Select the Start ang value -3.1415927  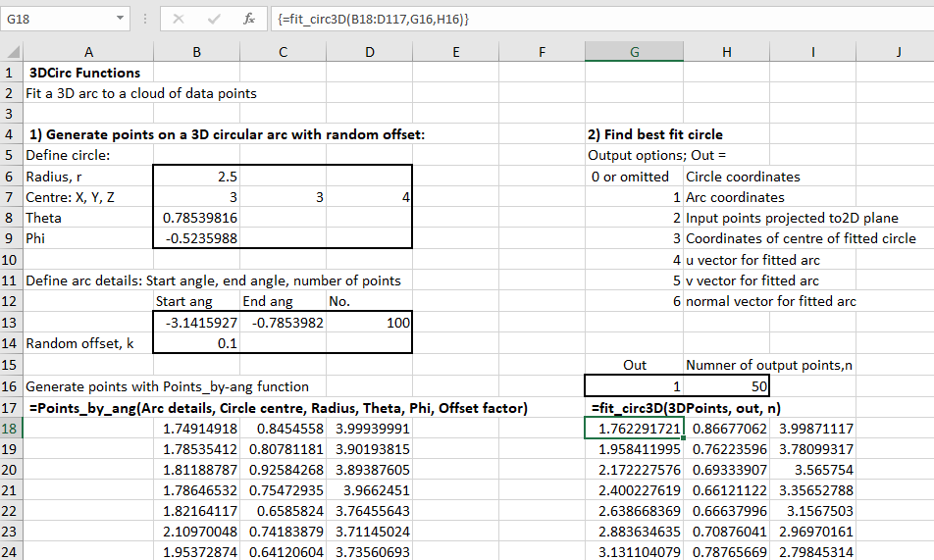[x=197, y=323]
